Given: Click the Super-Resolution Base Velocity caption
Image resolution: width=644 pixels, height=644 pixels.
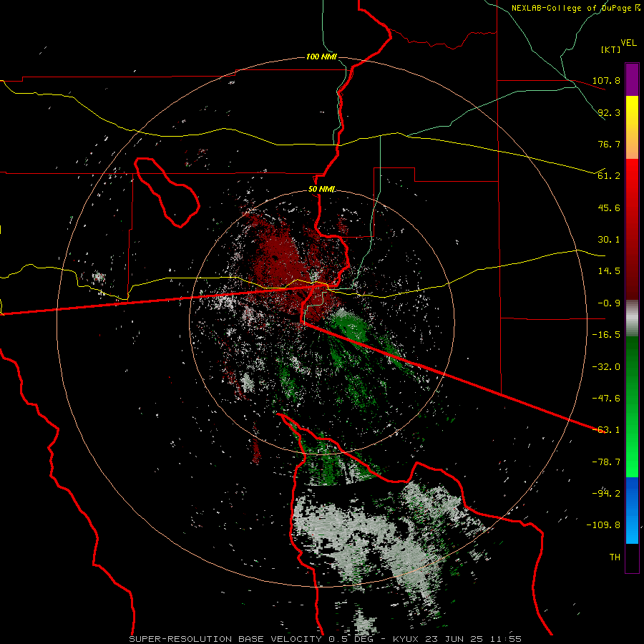Looking at the screenshot, I should pos(326,639).
